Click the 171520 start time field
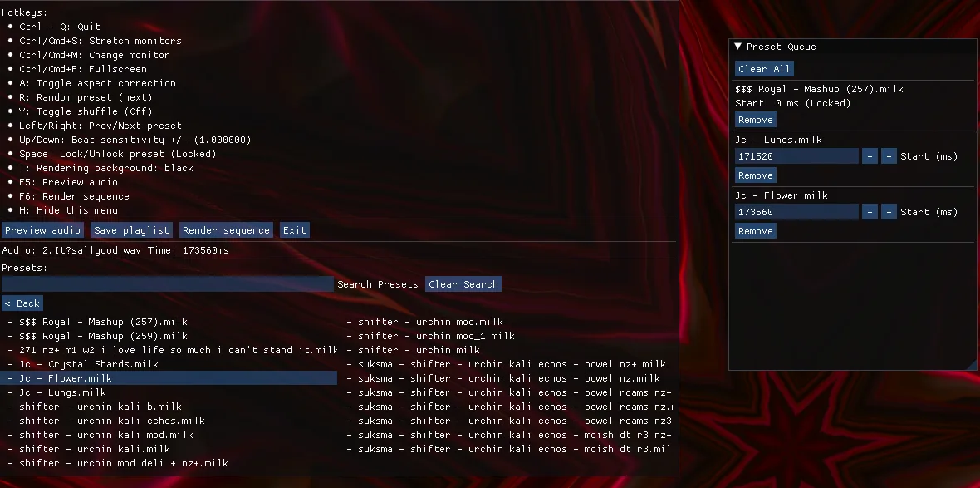 (796, 156)
